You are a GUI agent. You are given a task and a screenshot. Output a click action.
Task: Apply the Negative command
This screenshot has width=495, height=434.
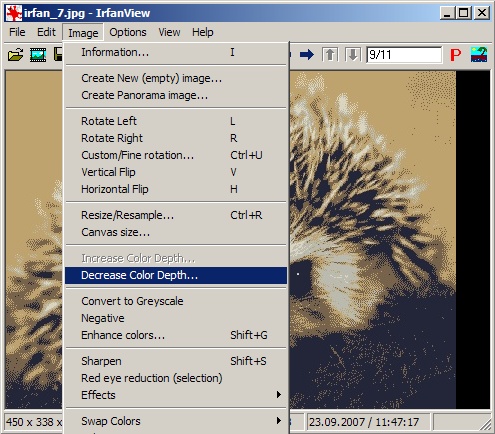[176, 318]
